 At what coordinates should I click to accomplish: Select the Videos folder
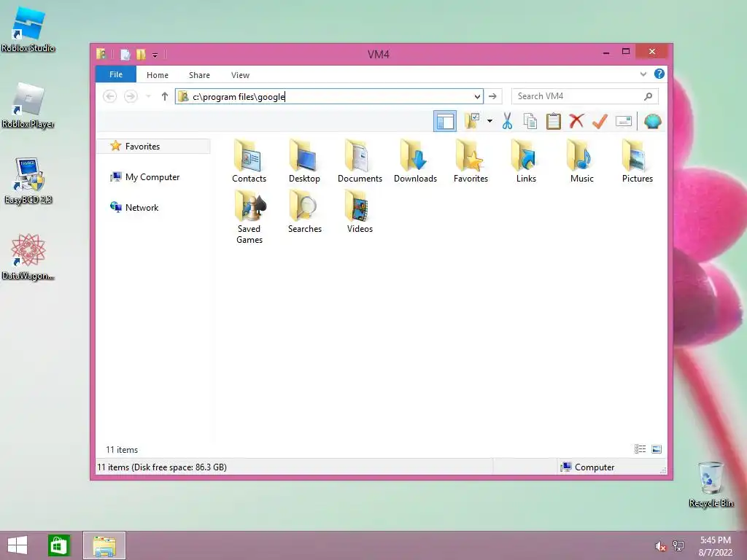point(360,211)
